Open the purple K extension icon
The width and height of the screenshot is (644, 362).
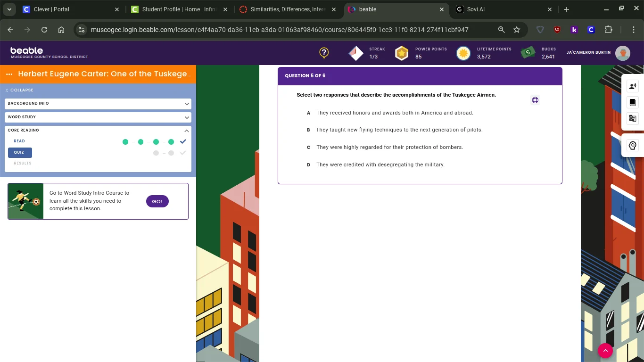[574, 30]
